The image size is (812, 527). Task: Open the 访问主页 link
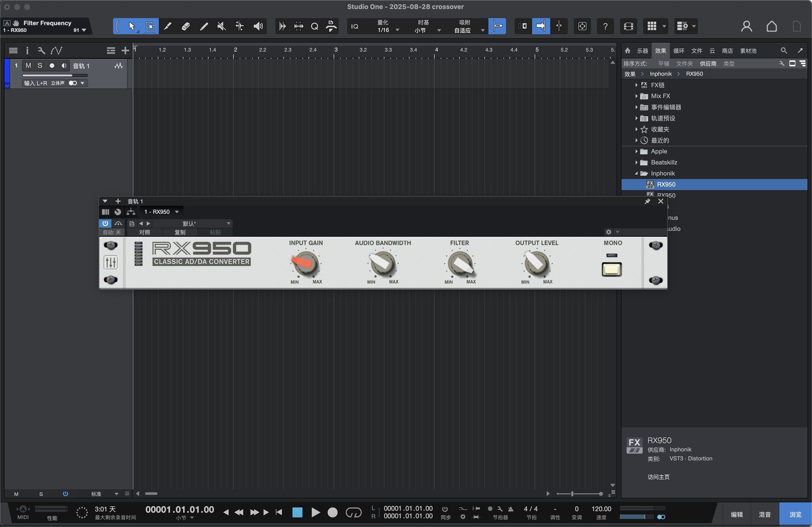[658, 477]
